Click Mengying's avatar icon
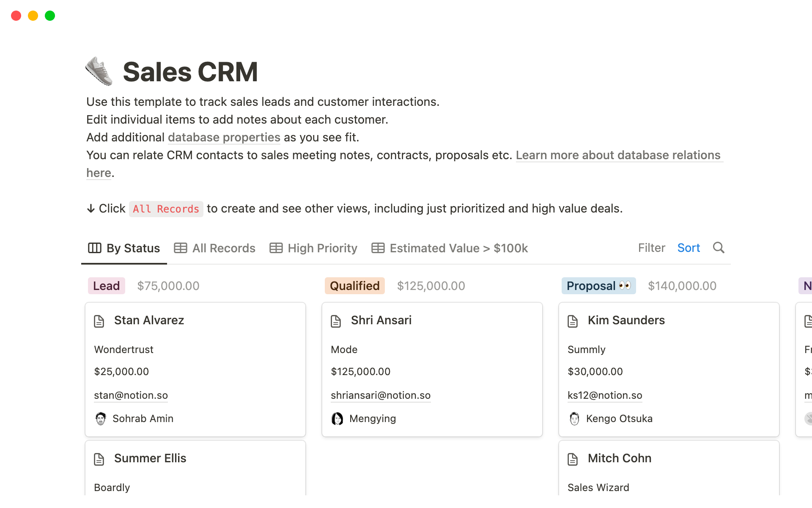The height and width of the screenshot is (508, 812). 337,419
